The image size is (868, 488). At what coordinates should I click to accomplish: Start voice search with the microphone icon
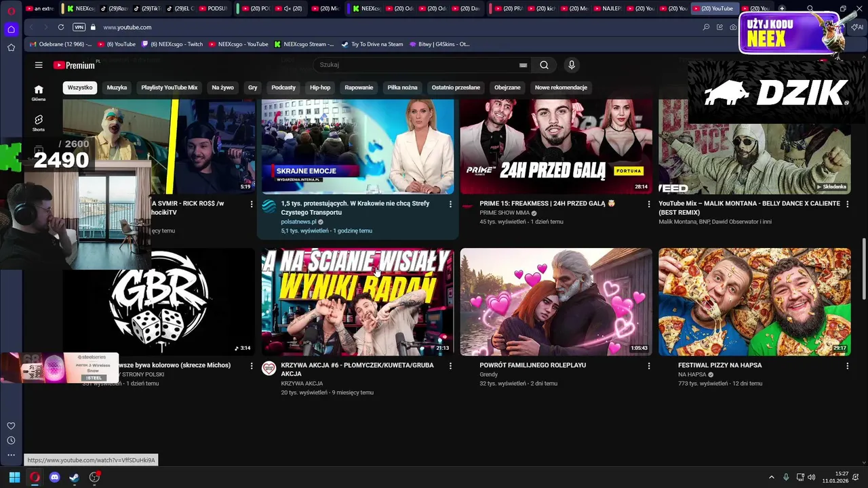click(572, 65)
